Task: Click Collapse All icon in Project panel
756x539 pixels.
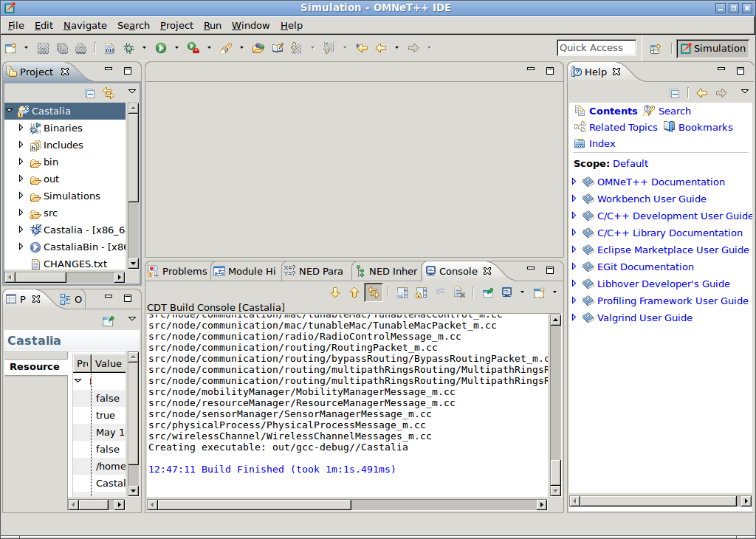Action: tap(89, 93)
